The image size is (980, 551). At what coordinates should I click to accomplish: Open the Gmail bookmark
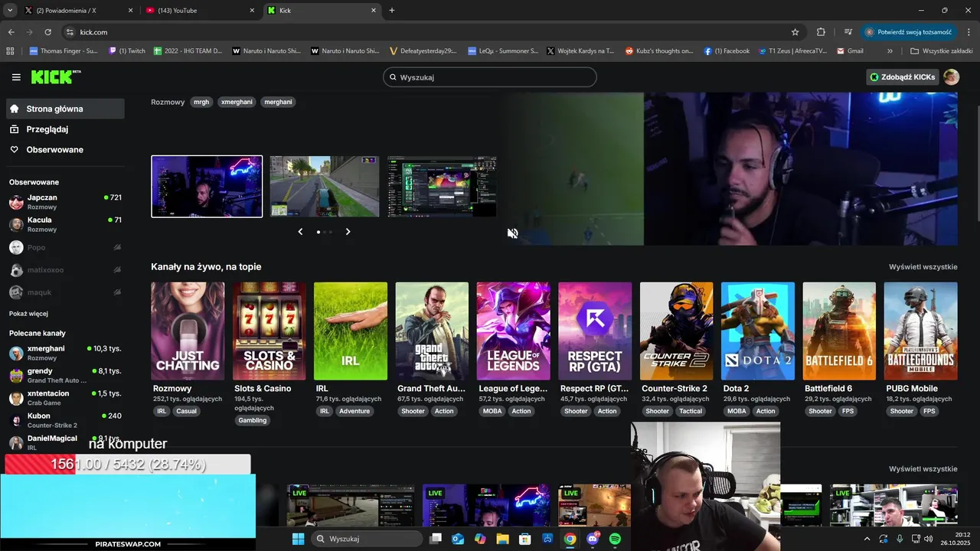(x=851, y=51)
